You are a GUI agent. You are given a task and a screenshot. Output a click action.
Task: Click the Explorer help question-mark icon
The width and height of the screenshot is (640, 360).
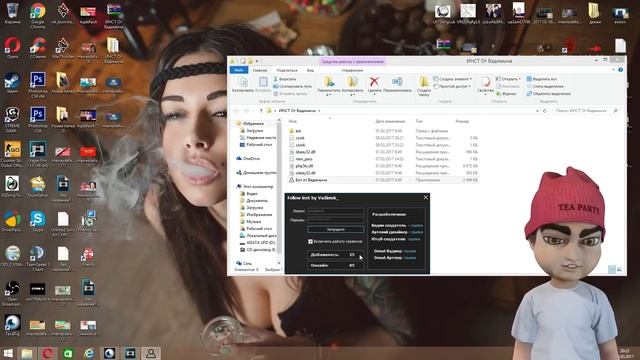pos(620,70)
